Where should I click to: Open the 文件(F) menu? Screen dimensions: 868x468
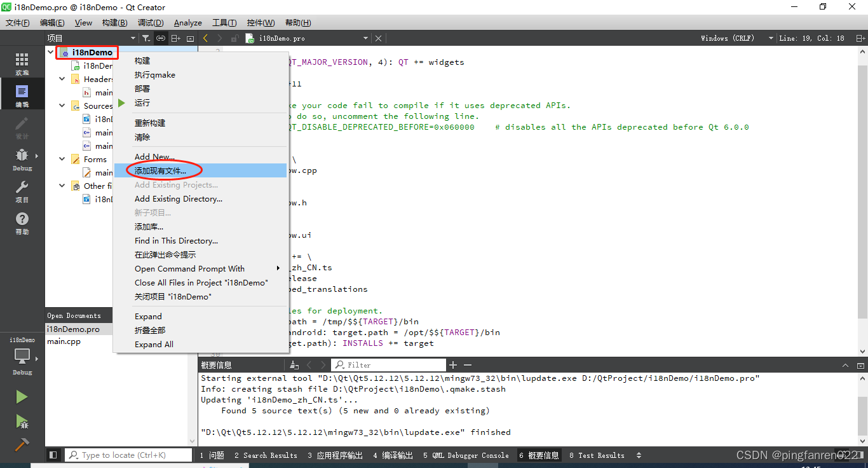[18, 23]
